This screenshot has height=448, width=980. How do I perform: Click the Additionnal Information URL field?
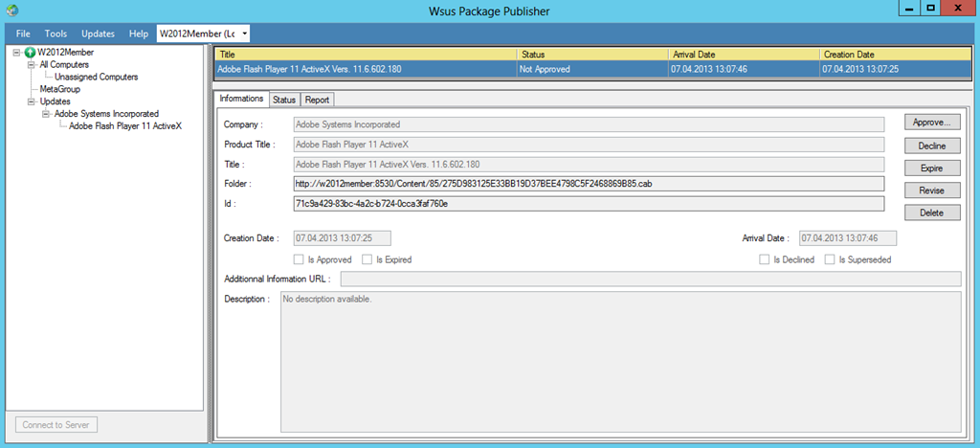click(x=651, y=279)
